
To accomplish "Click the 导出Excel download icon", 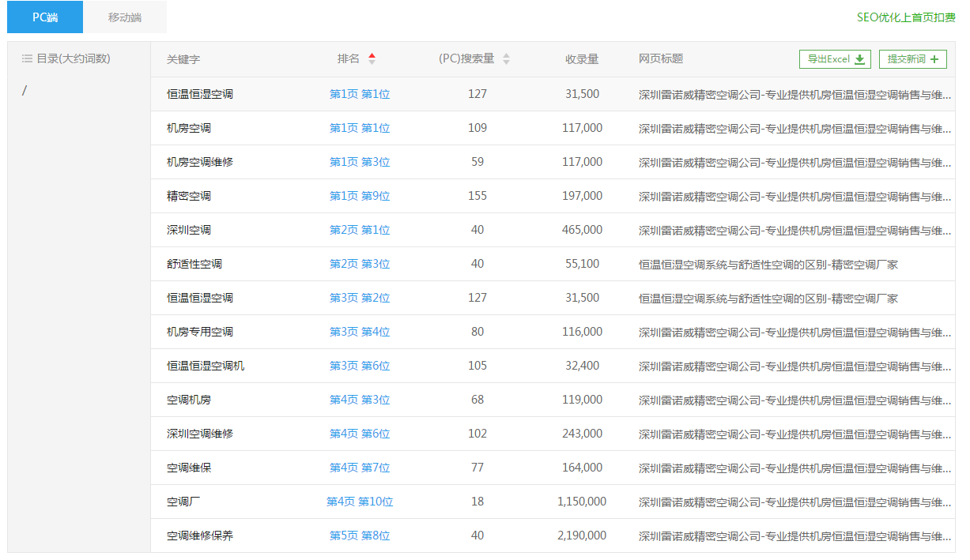I will click(x=859, y=59).
